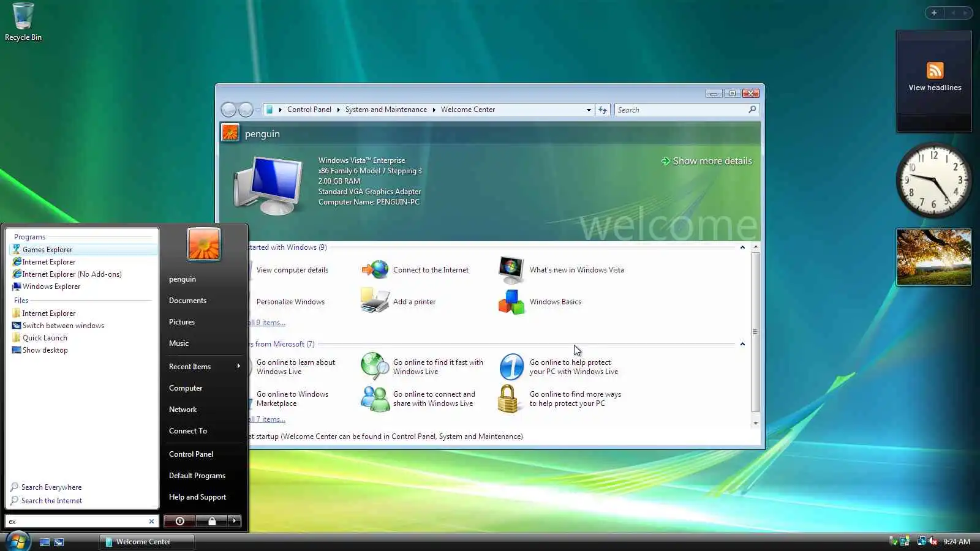
Task: Show all 9 items link in Welcome Center
Action: (267, 323)
